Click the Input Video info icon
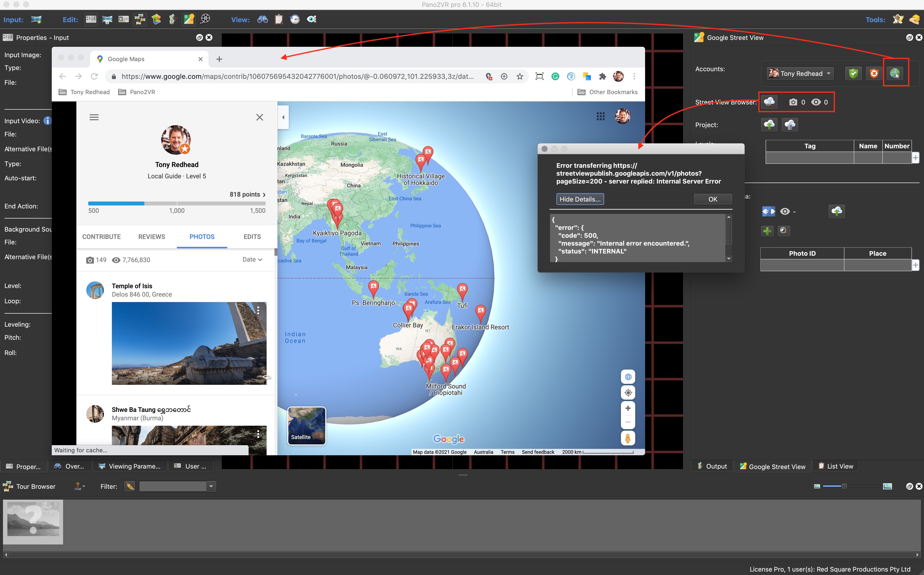 [x=47, y=121]
